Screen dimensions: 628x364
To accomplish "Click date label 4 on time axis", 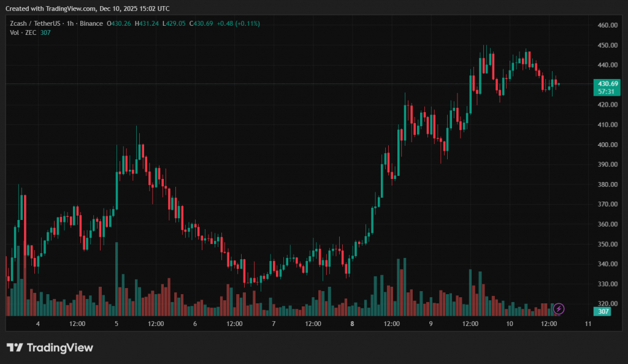I will pyautogui.click(x=38, y=324).
